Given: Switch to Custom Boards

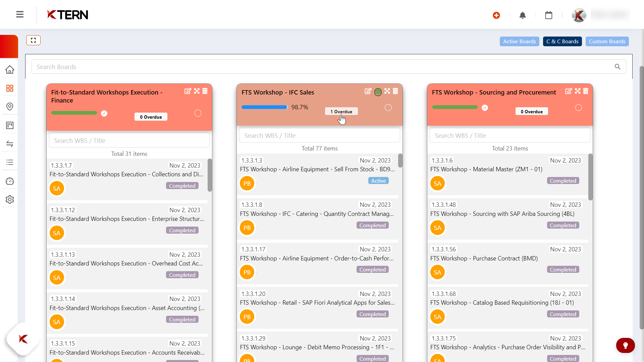Looking at the screenshot, I should 607,41.
